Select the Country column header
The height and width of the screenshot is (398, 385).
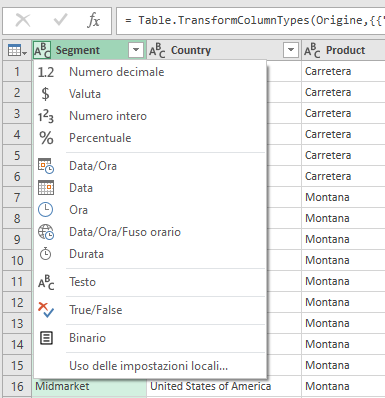click(x=224, y=50)
